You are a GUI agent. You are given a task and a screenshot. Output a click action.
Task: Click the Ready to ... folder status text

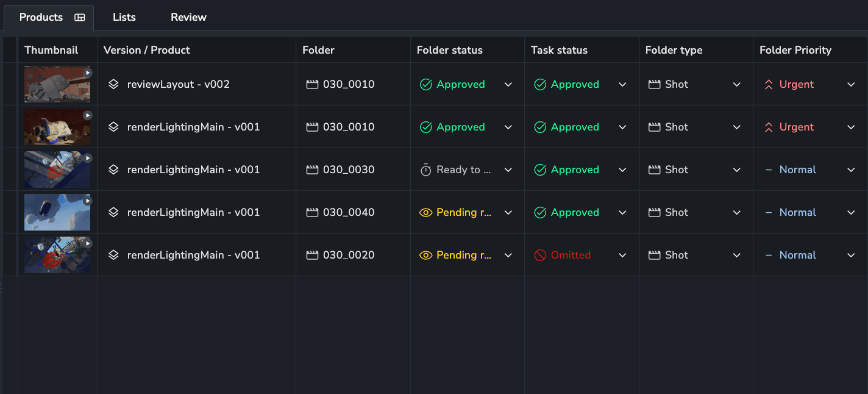click(464, 170)
